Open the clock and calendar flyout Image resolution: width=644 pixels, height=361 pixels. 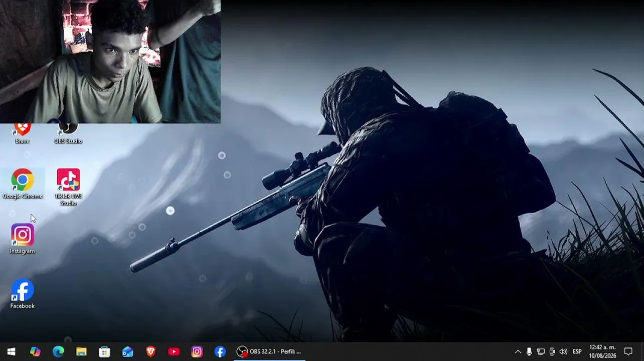pyautogui.click(x=602, y=351)
